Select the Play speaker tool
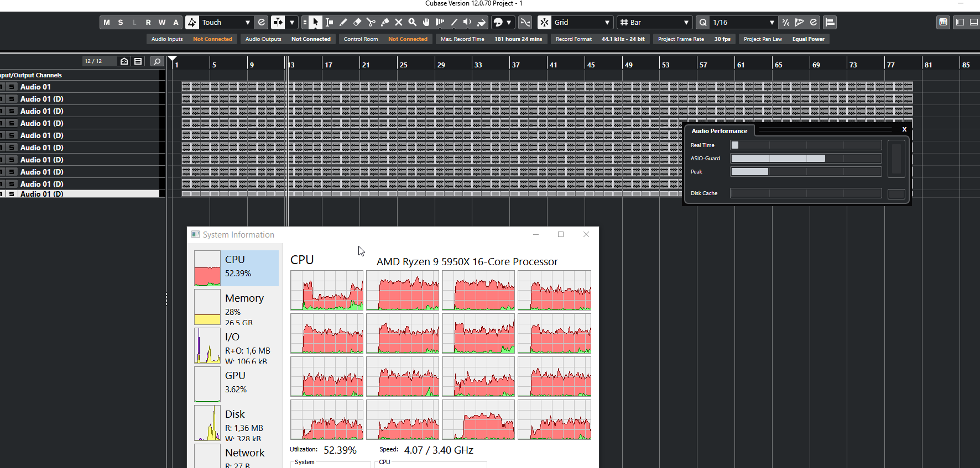The width and height of the screenshot is (980, 468). coord(468,22)
